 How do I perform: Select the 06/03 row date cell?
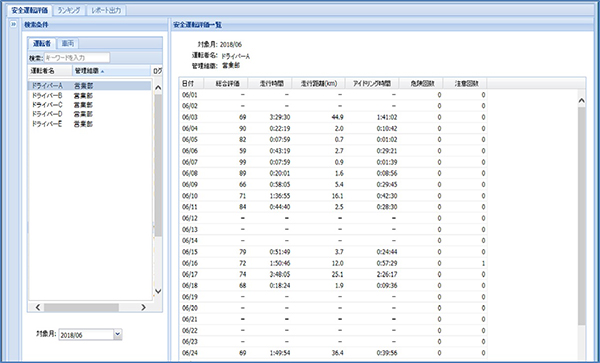[190, 117]
